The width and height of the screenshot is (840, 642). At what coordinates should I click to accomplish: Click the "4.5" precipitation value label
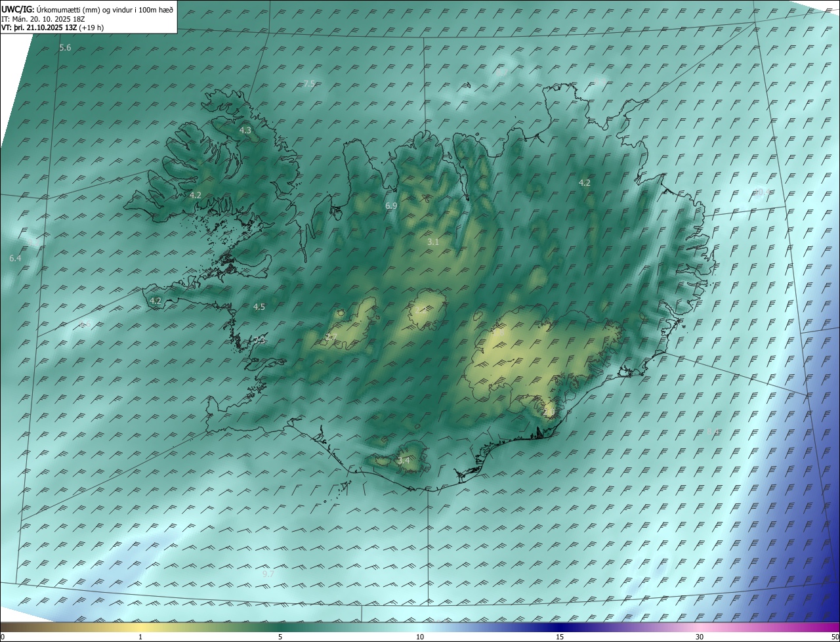(x=259, y=307)
